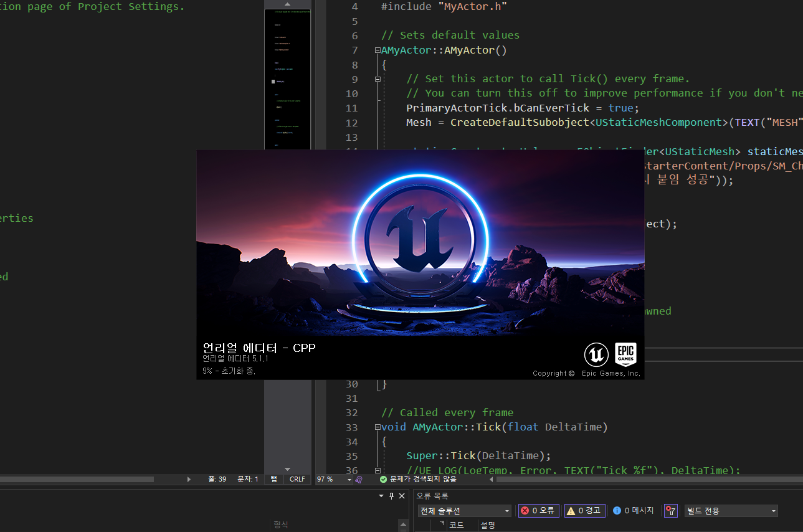The height and width of the screenshot is (532, 803).
Task: Open the 전체 솔루션 scope dropdown
Action: click(465, 511)
